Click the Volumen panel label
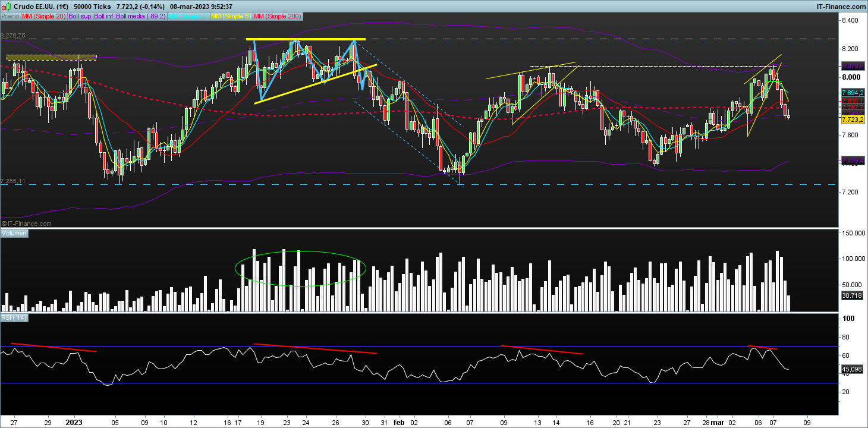The image size is (868, 428). click(x=14, y=234)
